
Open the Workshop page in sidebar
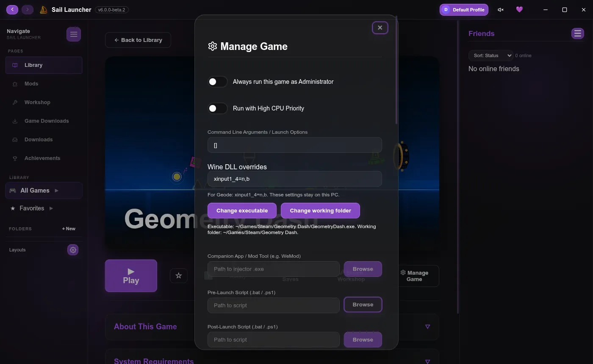[44, 102]
